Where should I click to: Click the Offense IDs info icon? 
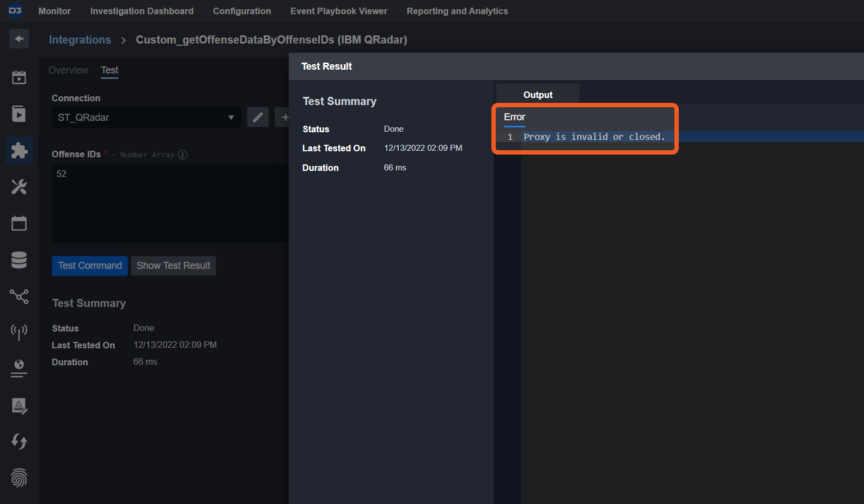[182, 155]
